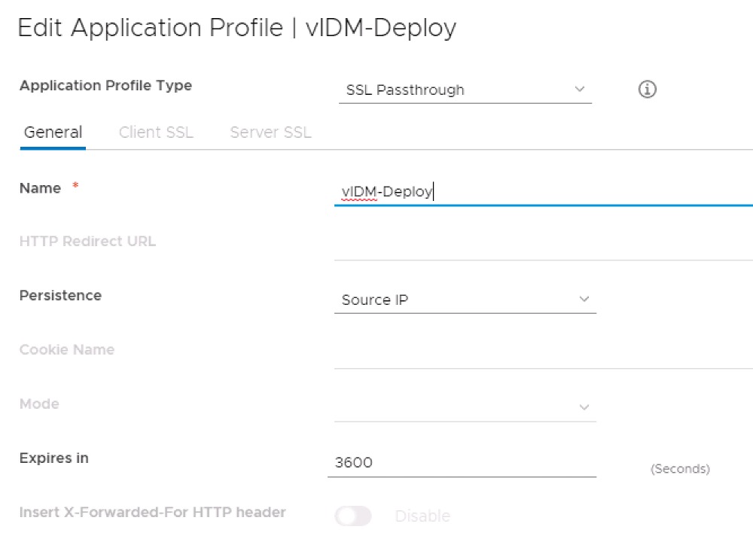Screen dimensions: 753x560
Task: Click the Disable label next to the toggle
Action: pos(422,516)
